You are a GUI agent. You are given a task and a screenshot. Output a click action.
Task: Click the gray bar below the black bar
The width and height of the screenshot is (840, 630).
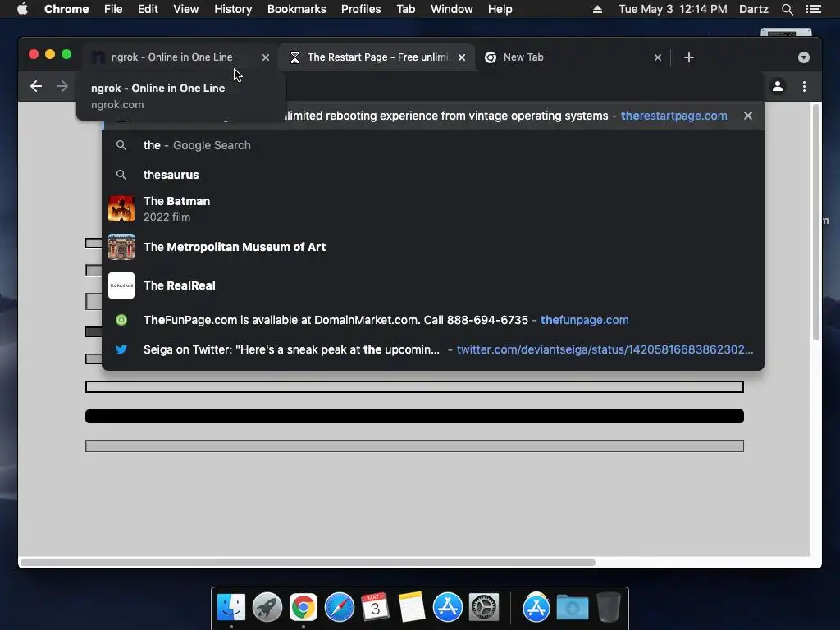(414, 445)
